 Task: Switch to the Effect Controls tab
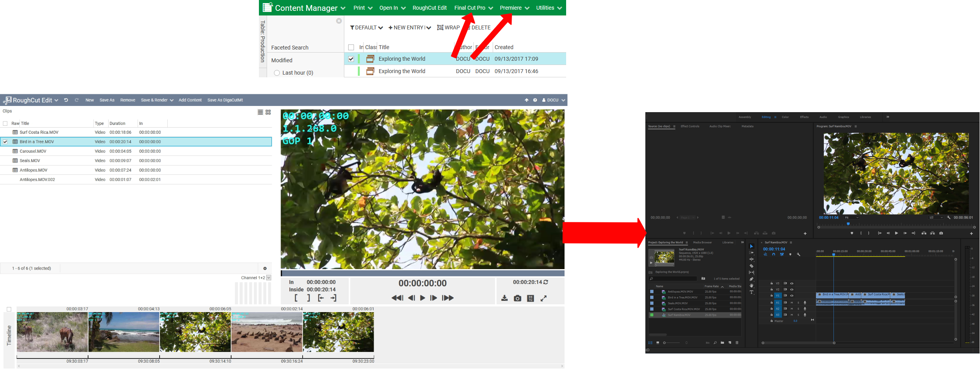click(x=690, y=126)
